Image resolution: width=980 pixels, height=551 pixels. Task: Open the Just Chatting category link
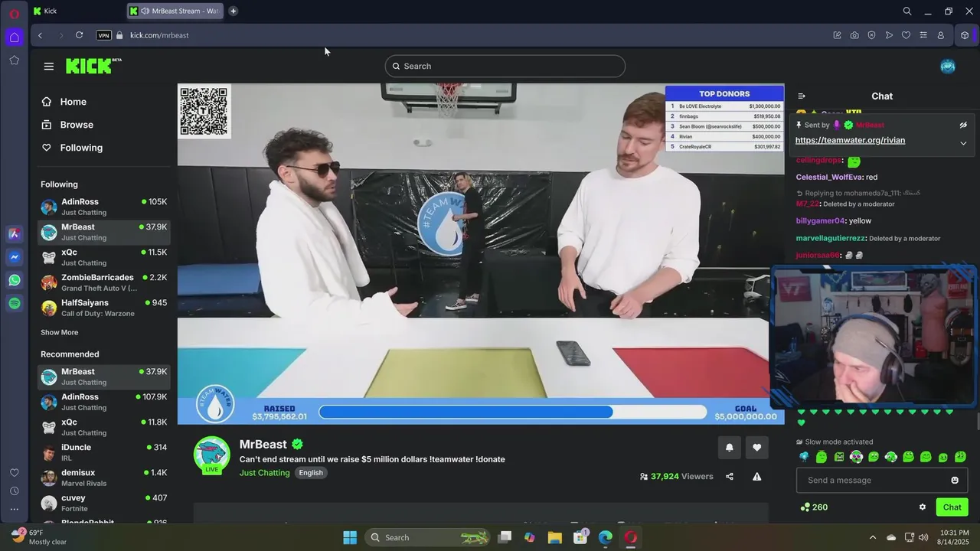[264, 473]
